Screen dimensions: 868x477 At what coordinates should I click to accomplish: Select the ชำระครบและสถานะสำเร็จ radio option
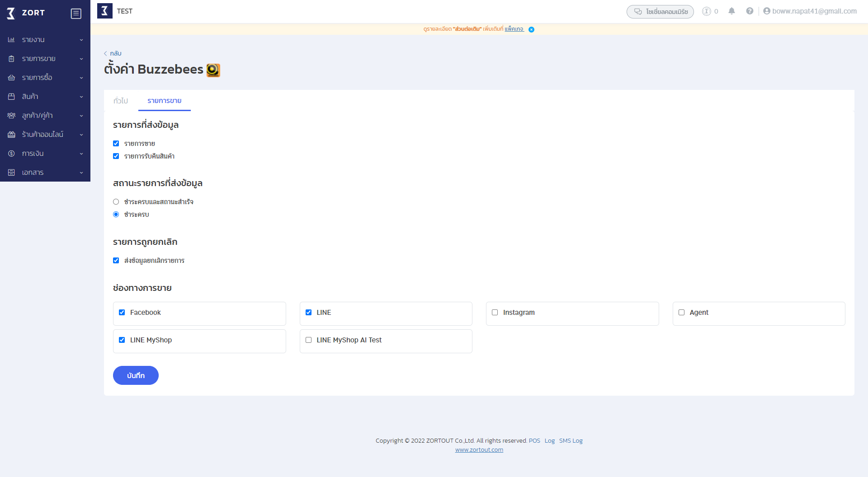pyautogui.click(x=116, y=201)
